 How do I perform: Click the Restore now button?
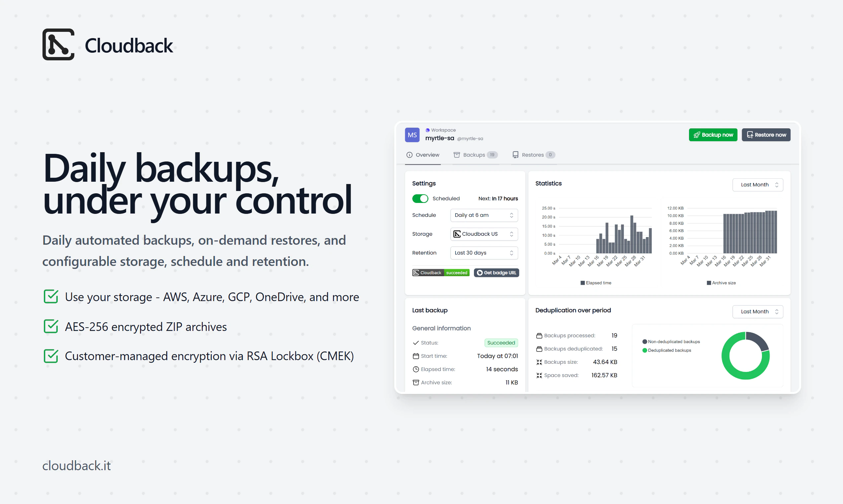pos(766,135)
